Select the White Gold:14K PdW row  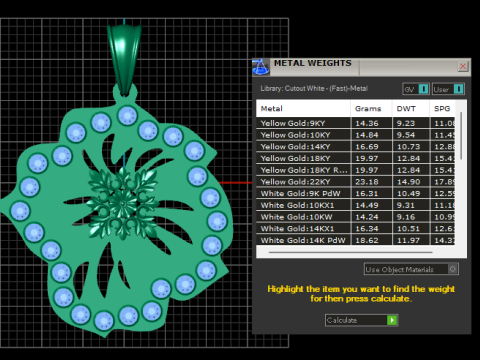pos(356,240)
